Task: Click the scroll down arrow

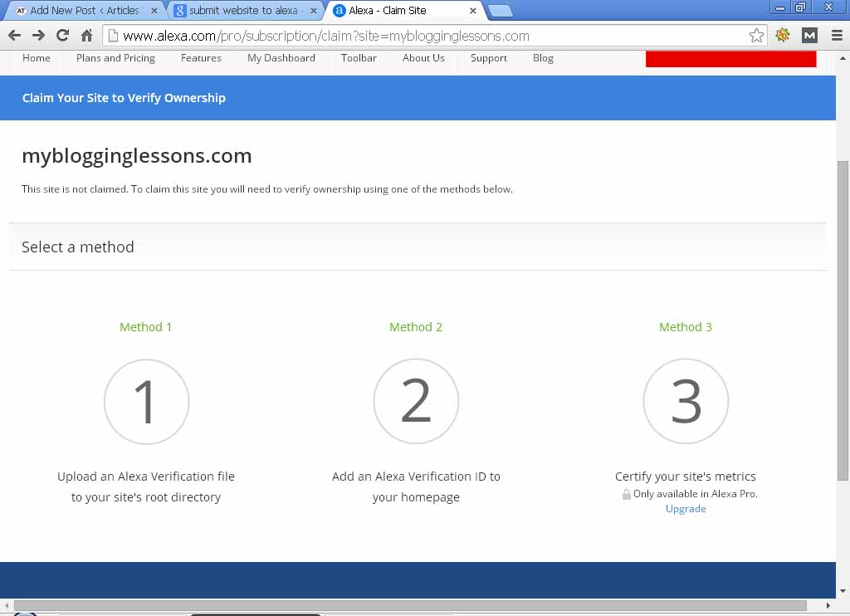Action: (x=843, y=591)
